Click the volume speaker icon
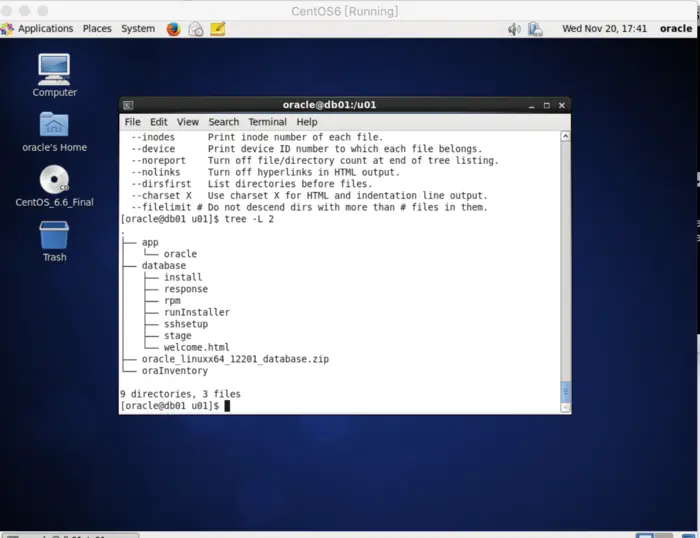Screen dimensions: 700x538 (x=514, y=29)
